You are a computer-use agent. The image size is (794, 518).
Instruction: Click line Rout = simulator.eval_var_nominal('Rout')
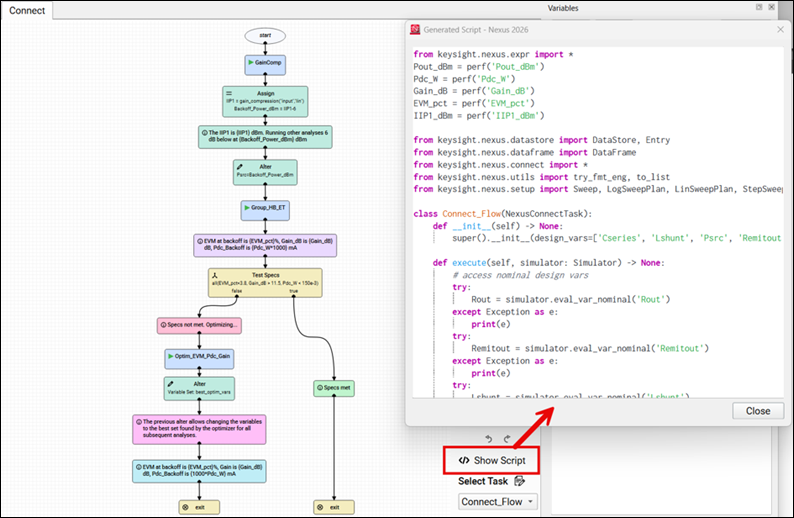point(571,299)
